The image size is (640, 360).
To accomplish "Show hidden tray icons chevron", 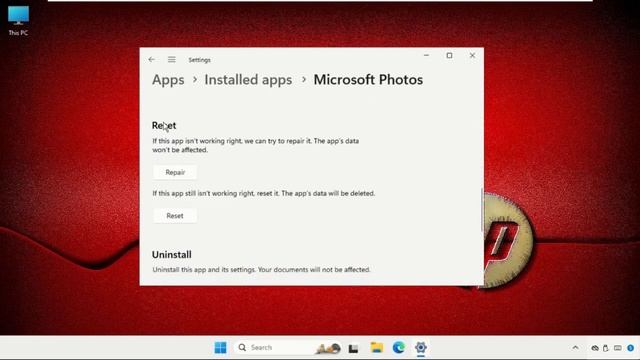I will [x=576, y=348].
